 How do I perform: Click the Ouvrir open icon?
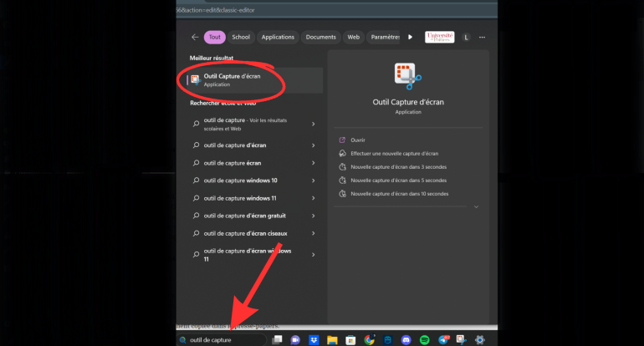pos(342,140)
